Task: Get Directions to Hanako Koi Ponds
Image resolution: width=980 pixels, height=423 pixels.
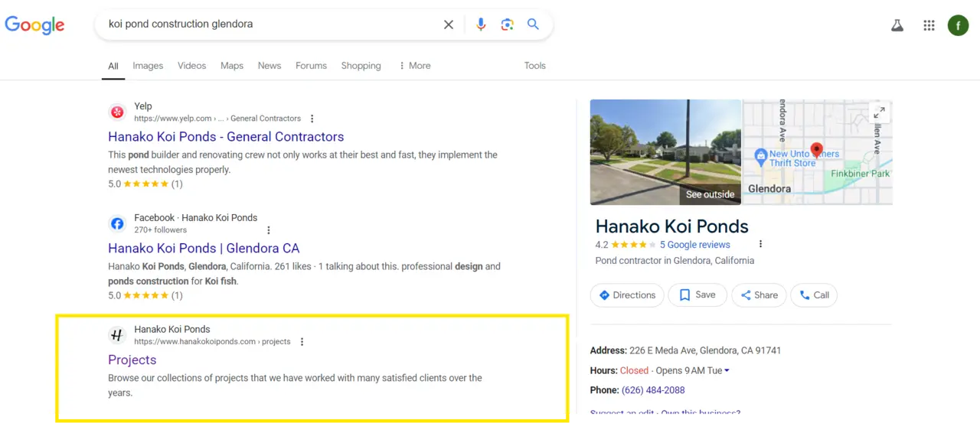Action: coord(627,295)
